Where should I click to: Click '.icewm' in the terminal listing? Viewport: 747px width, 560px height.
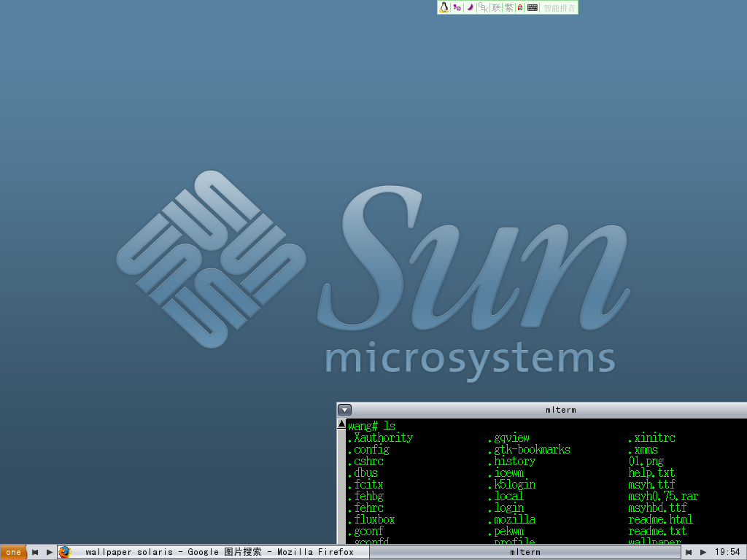[506, 472]
